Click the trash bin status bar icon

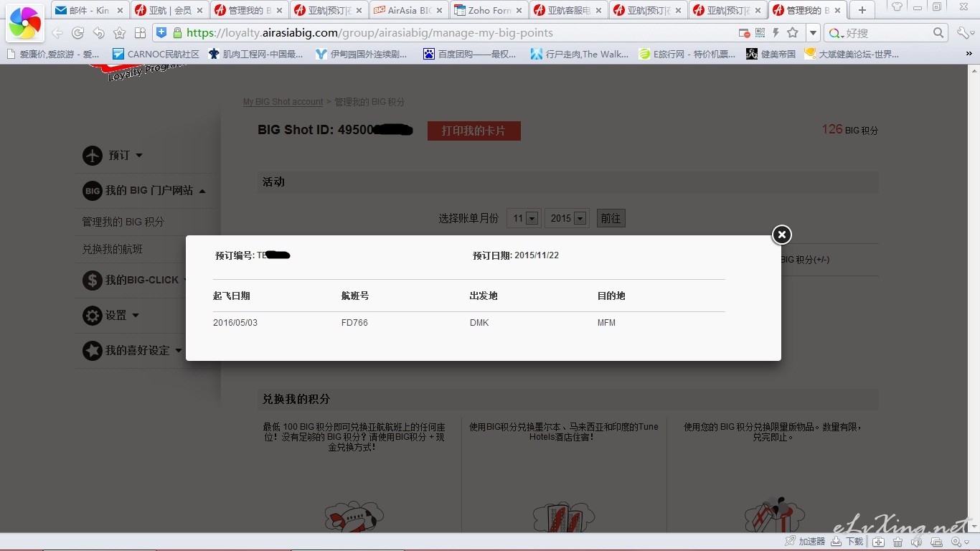tap(897, 542)
